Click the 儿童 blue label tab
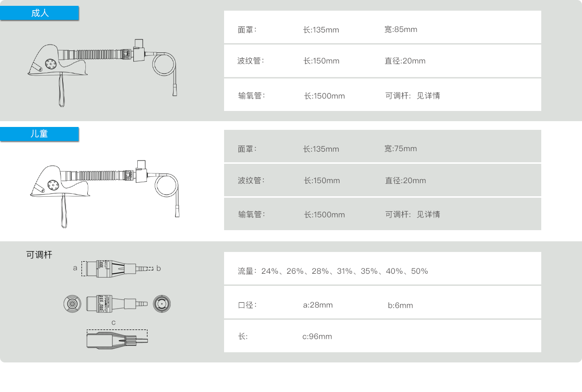Screen dimensions: 582x392 pyautogui.click(x=40, y=134)
